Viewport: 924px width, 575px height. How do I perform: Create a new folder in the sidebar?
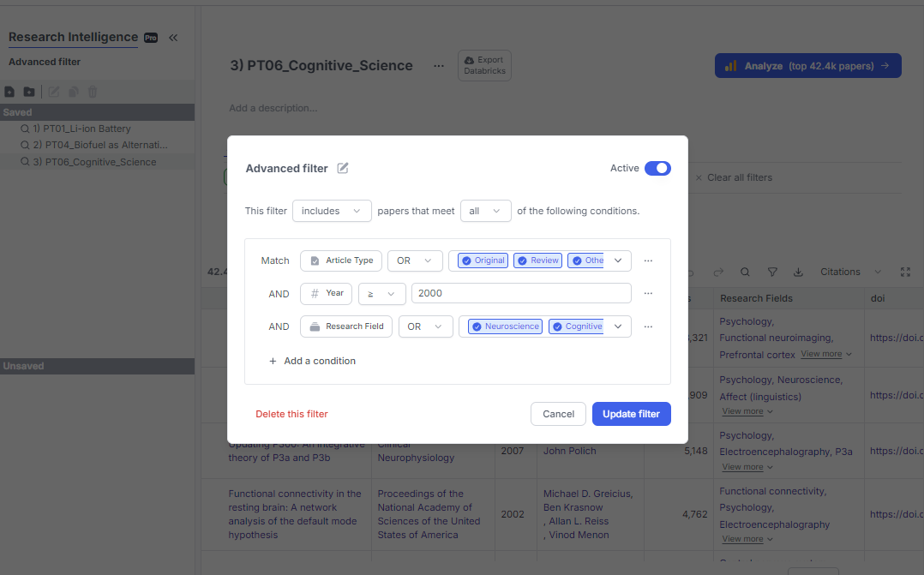click(30, 92)
